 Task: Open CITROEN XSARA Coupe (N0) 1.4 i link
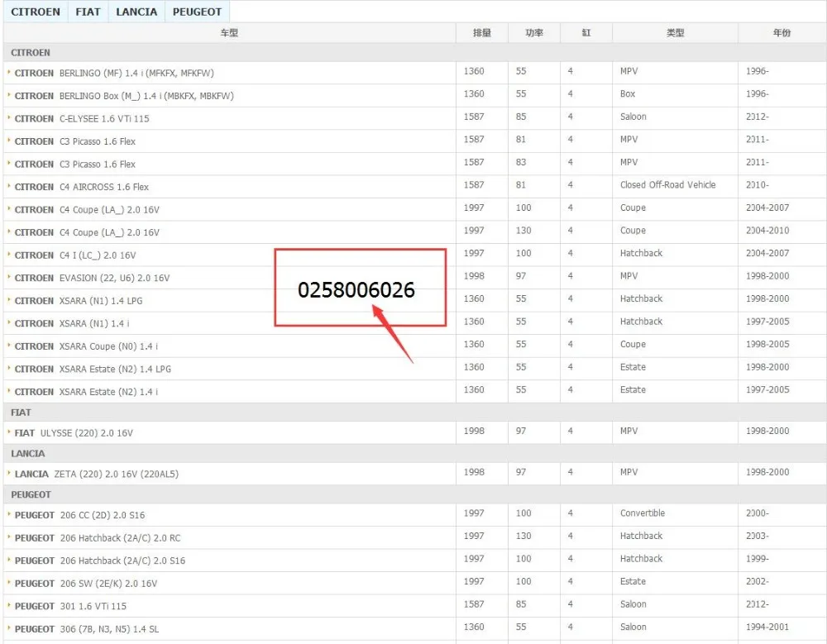[86, 346]
